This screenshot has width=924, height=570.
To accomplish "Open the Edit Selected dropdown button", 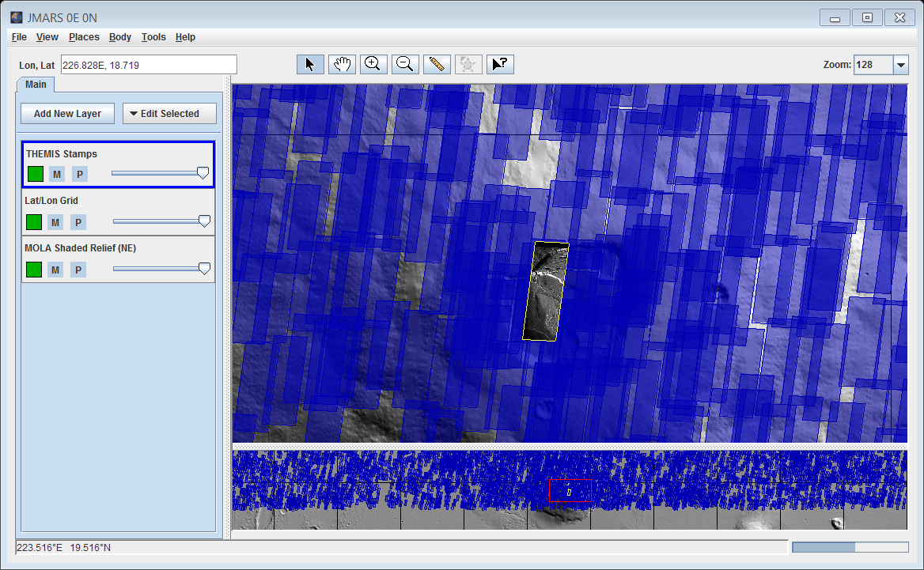I will [170, 114].
